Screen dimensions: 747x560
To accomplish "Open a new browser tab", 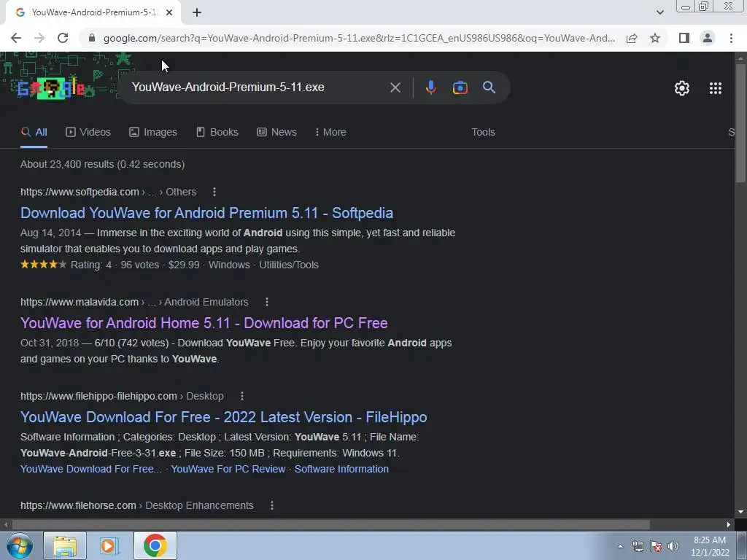I will pos(197,13).
